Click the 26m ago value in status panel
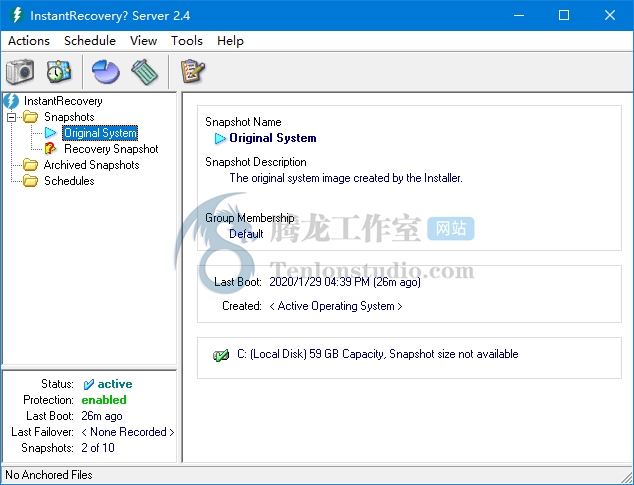Viewport: 634px width, 485px height. point(101,416)
